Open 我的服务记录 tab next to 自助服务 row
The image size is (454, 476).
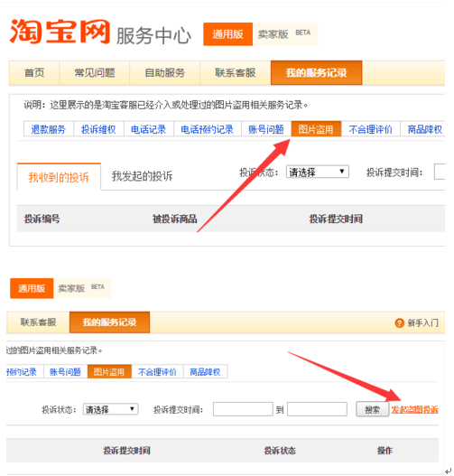coord(316,73)
